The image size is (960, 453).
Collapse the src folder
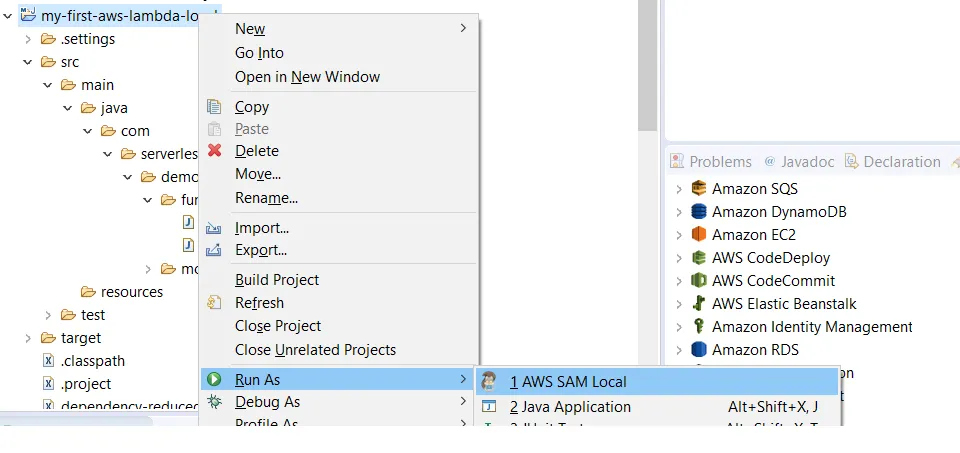28,62
